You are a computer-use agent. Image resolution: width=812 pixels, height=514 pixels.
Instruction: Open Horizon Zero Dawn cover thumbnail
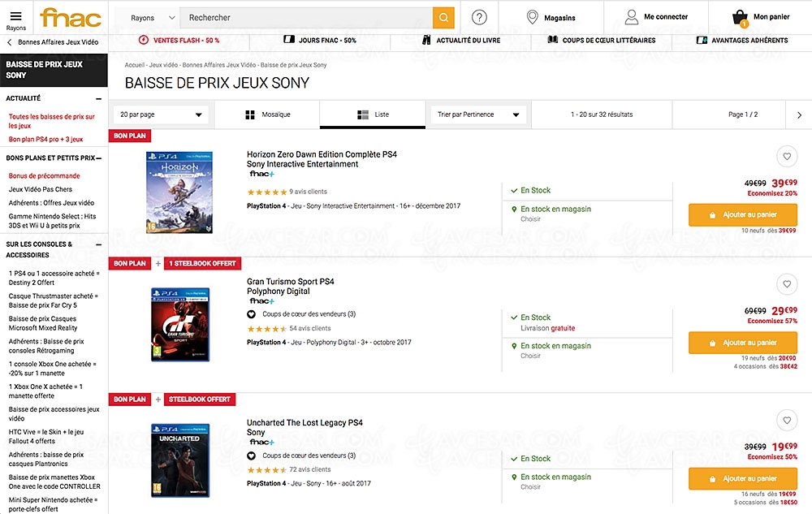179,192
